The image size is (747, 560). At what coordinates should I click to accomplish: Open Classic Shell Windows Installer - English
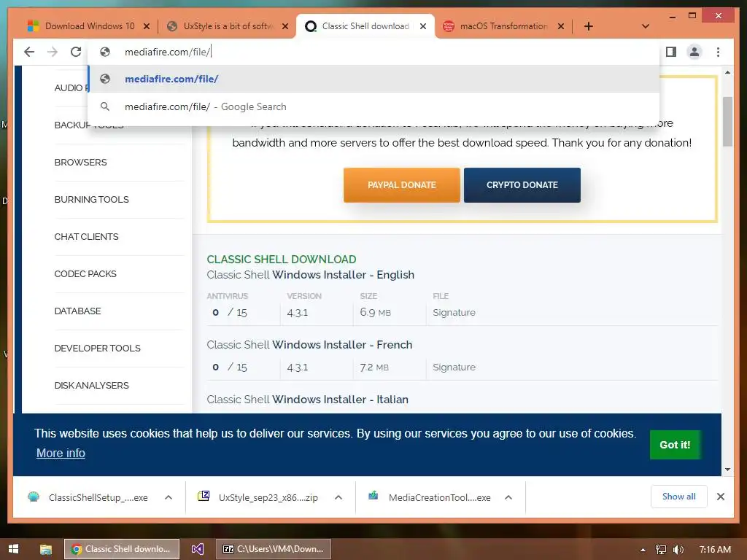tap(310, 275)
